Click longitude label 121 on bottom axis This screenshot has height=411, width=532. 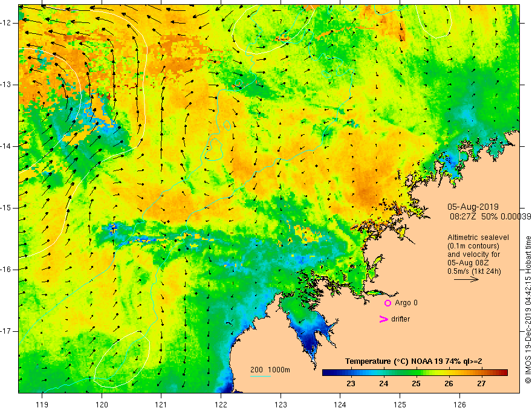[x=161, y=404]
